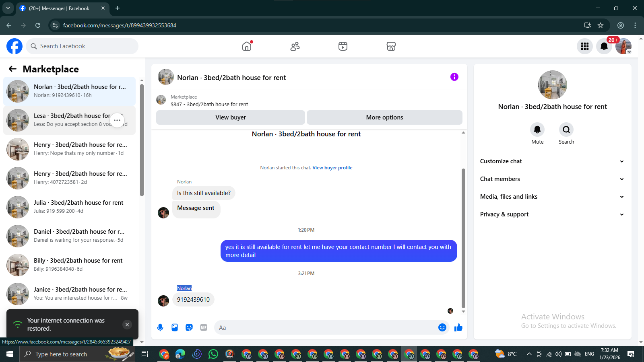The width and height of the screenshot is (644, 362).
Task: Send a thumbs-up like
Action: pos(458,327)
